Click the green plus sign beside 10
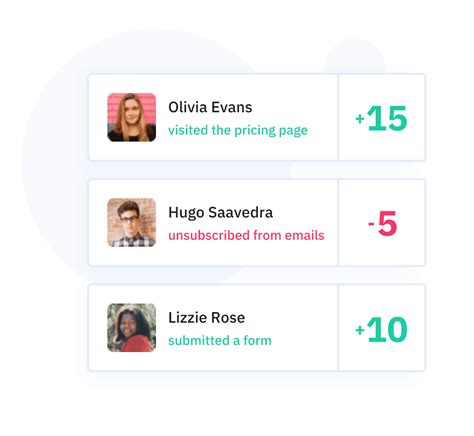This screenshot has height=436, width=474. [x=360, y=330]
